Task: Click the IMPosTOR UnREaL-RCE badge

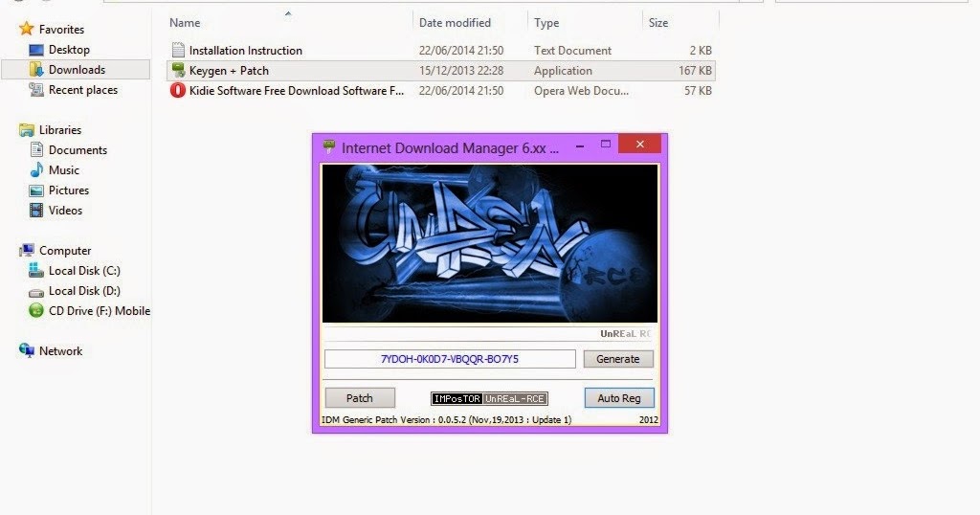Action: [x=489, y=398]
